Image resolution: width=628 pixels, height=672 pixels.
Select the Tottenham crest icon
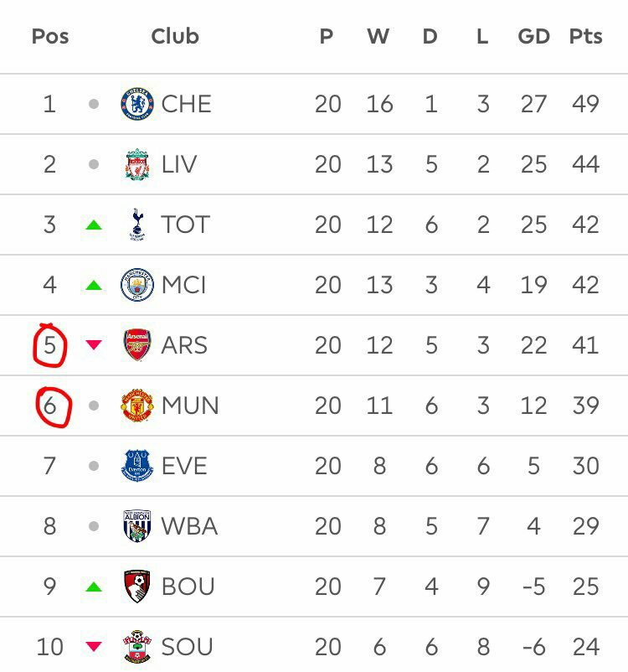[136, 225]
